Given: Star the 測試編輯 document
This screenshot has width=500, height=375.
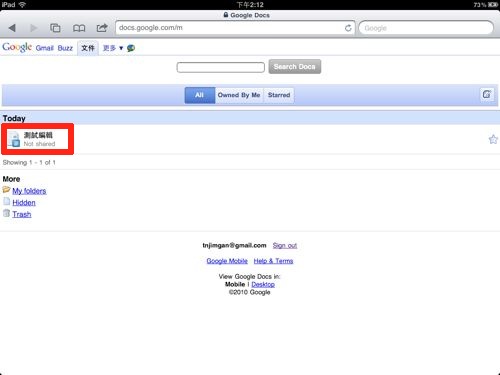Looking at the screenshot, I should (493, 139).
